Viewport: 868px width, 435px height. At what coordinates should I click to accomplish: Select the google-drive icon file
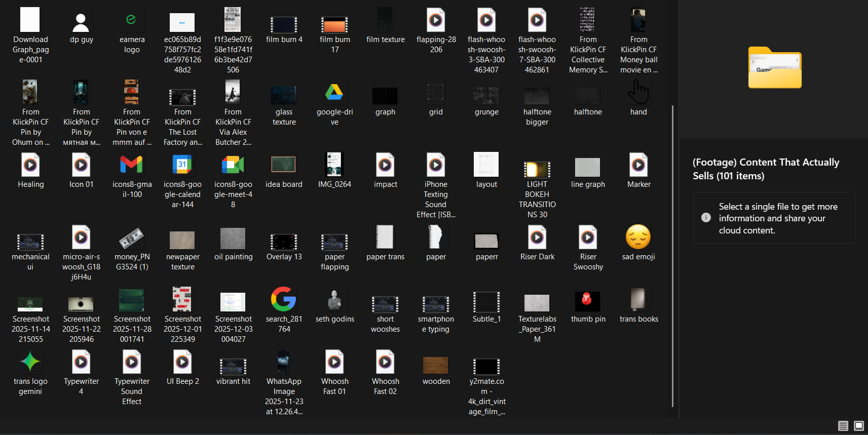(x=334, y=93)
